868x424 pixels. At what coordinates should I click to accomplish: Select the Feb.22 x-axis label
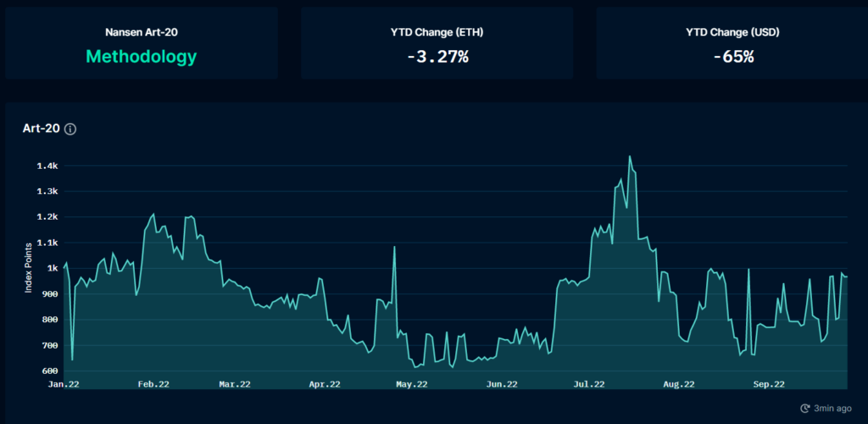point(153,384)
